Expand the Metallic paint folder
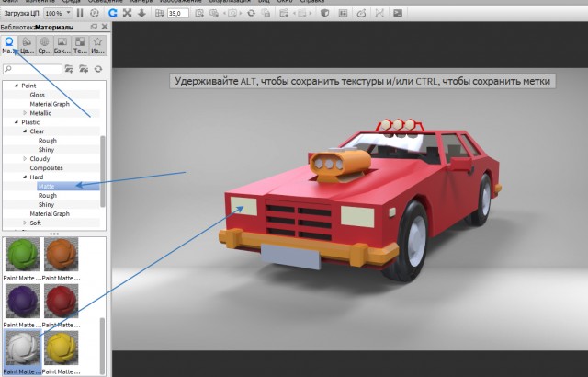This screenshot has height=377, width=588. 26,113
